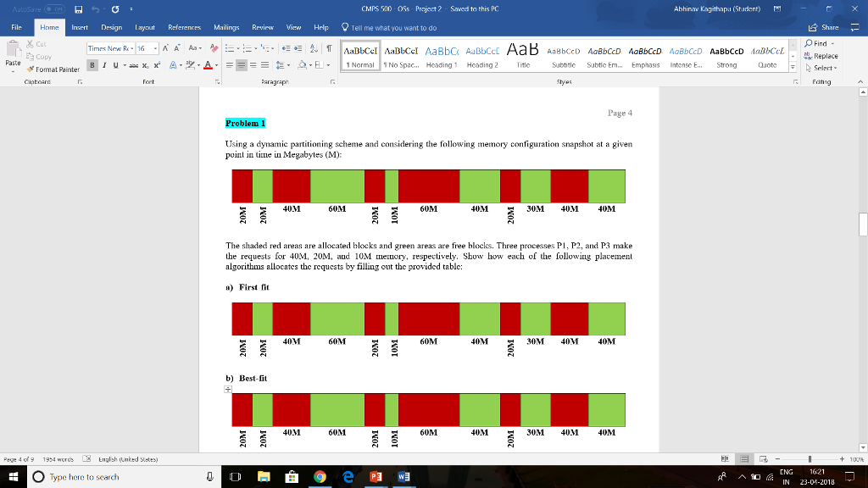Apply Italic formatting
Image resolution: width=868 pixels, height=488 pixels.
coord(103,64)
